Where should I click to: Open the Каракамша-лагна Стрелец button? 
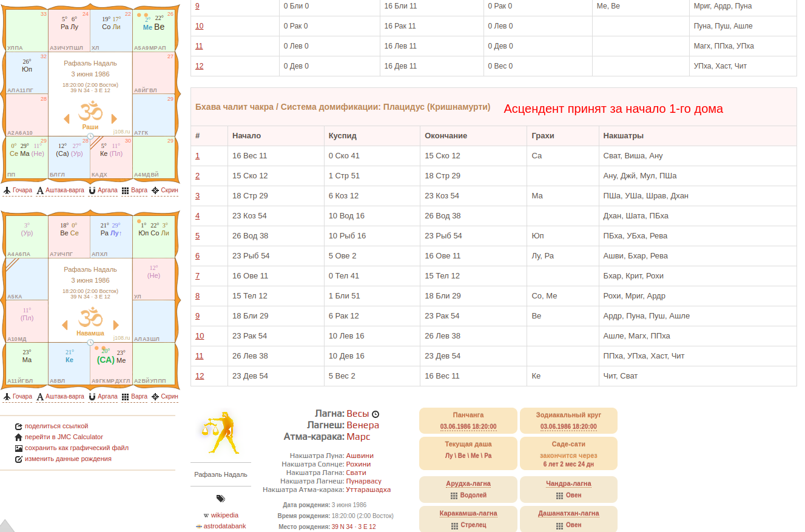468,519
